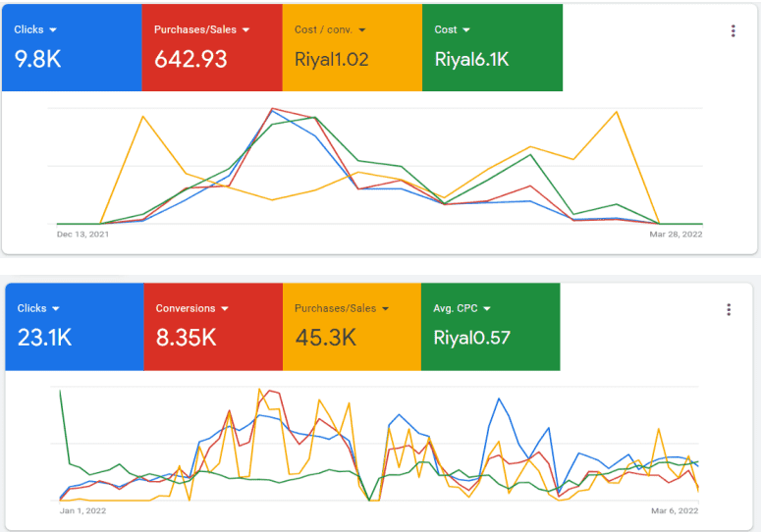Select the blue 9.8K Clicks tile
761x532 pixels.
tap(72, 47)
